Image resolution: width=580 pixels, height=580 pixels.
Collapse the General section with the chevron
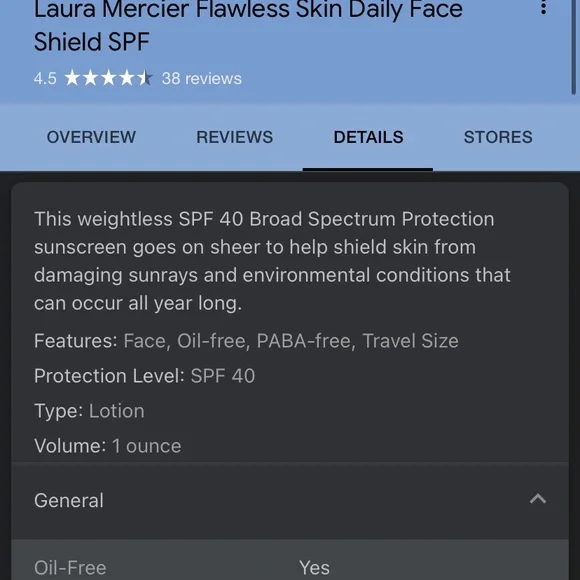[x=537, y=499]
